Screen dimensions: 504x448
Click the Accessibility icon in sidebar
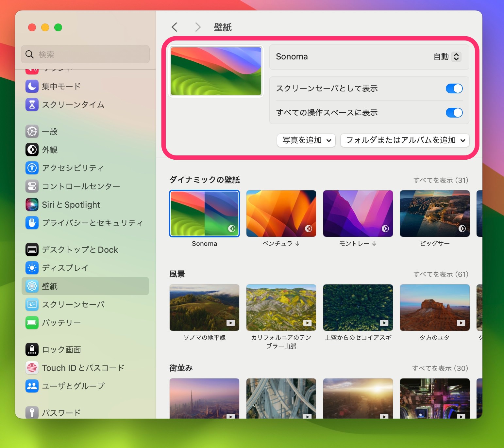pyautogui.click(x=32, y=168)
